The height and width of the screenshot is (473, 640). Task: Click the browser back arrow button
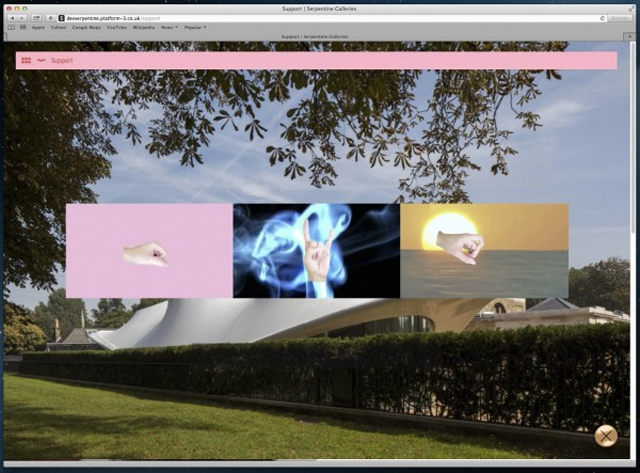(11, 18)
